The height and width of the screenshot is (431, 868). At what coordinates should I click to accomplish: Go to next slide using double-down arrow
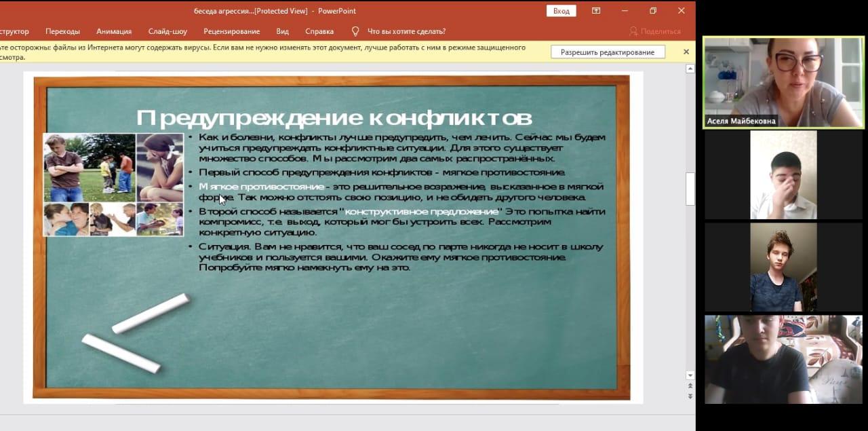(690, 396)
